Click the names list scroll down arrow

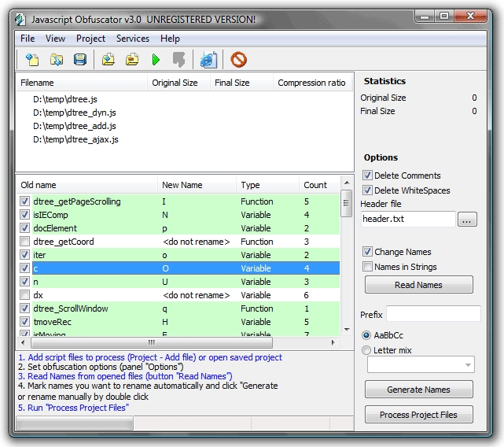tap(346, 331)
